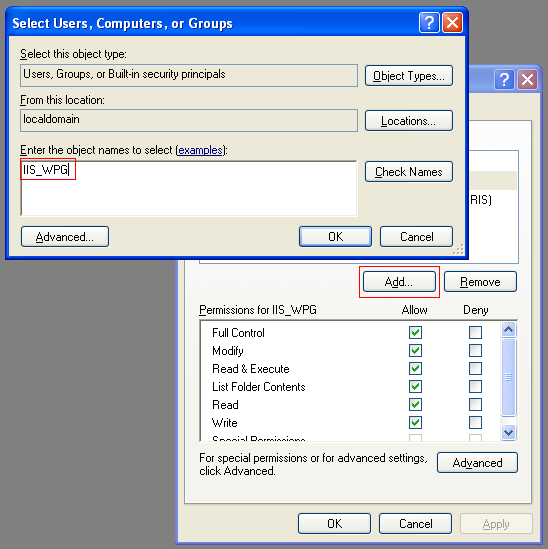Open the Object Types... selector
Screen dimensions: 548x549
(x=409, y=76)
